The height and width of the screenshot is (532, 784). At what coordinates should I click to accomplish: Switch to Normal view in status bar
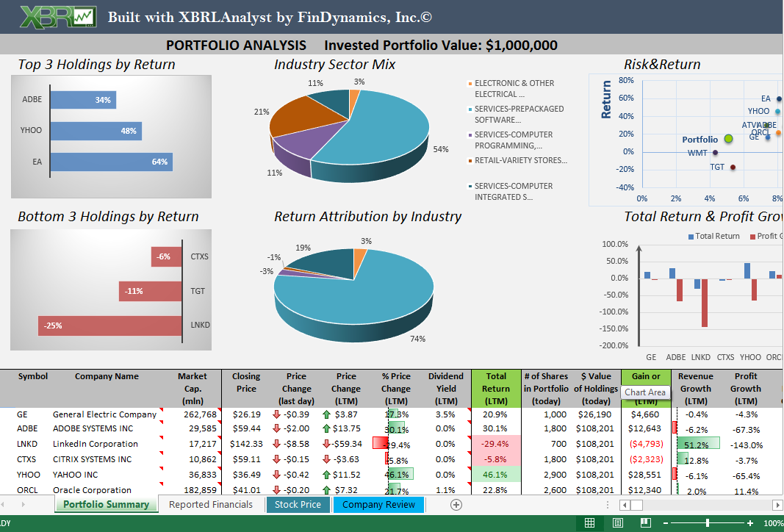[590, 522]
